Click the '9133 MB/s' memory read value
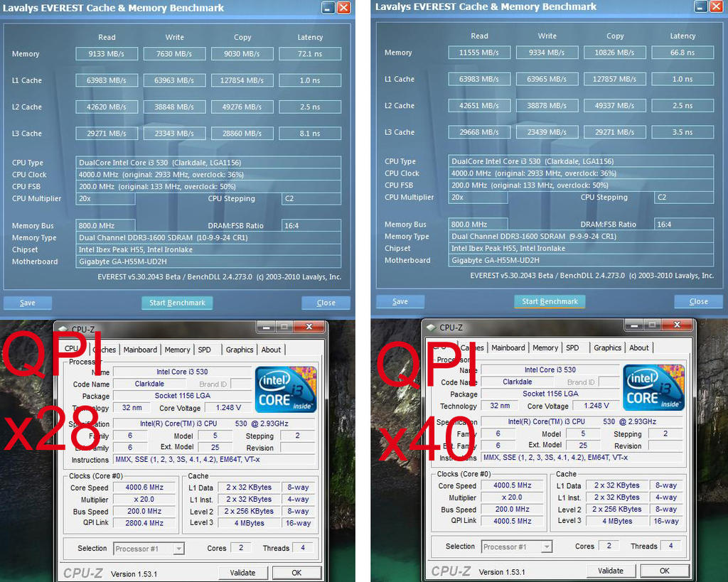728x582 pixels. coord(107,54)
